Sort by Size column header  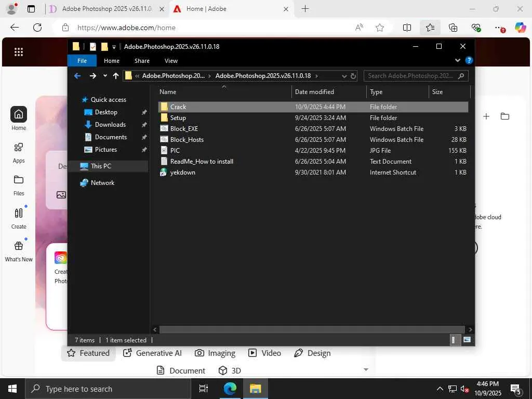[x=449, y=91]
